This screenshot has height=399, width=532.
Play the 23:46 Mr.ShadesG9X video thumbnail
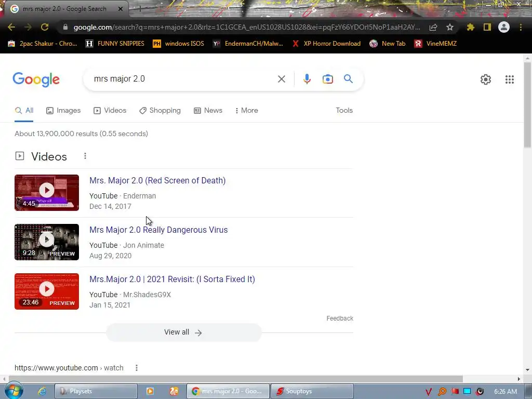47,291
